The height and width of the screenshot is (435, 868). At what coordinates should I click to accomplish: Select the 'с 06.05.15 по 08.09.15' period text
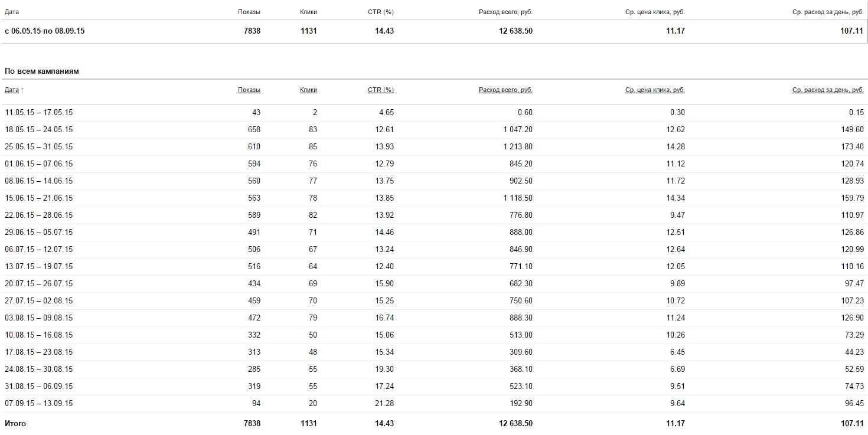[x=44, y=31]
